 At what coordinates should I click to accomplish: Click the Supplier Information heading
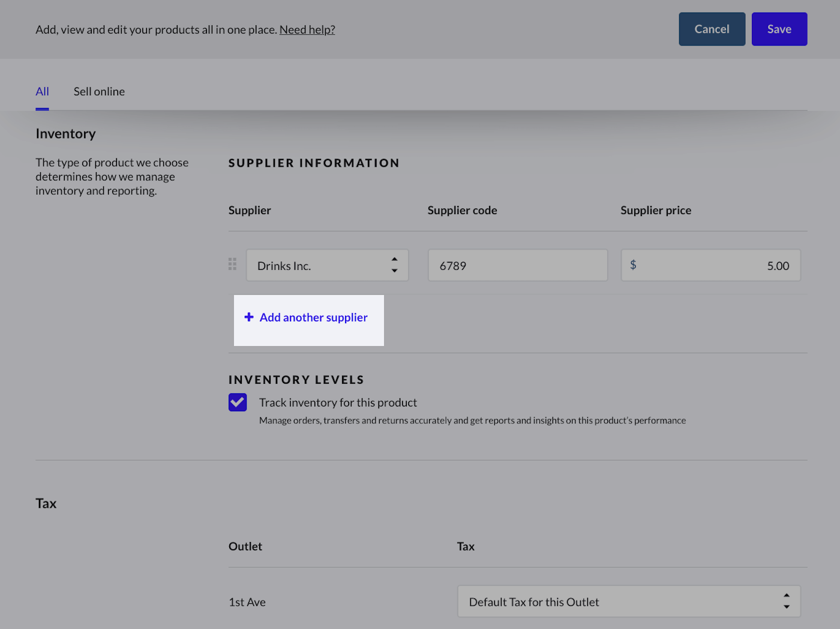point(314,163)
